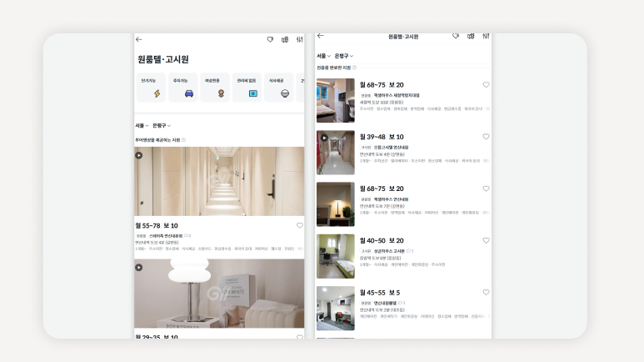Select the orange female symbol filter chip
Image resolution: width=644 pixels, height=362 pixels.
(x=215, y=88)
